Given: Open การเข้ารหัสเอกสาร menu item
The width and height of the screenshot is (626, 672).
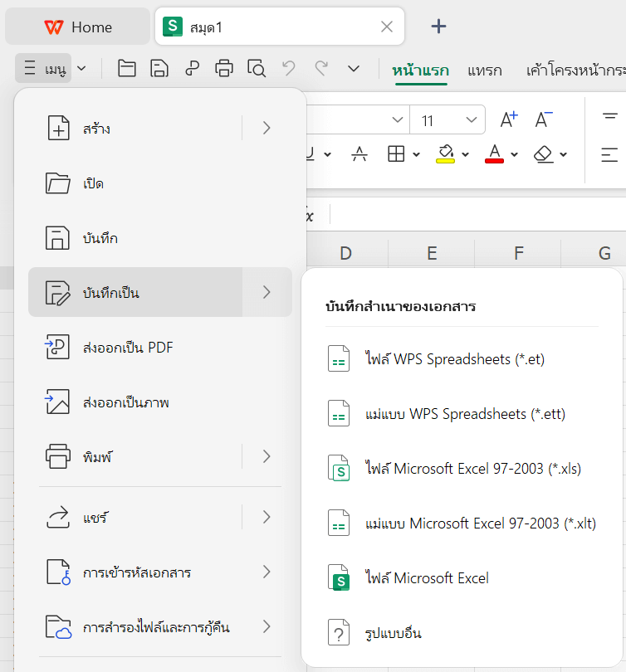Looking at the screenshot, I should point(160,572).
